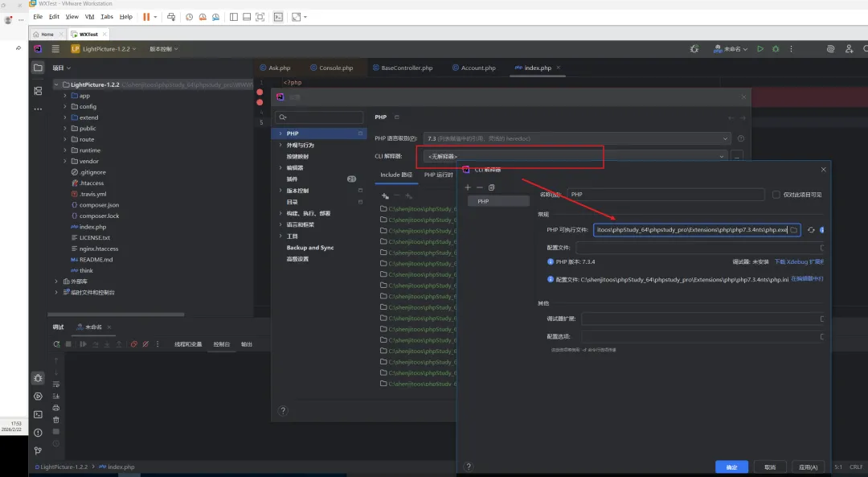Select the PHP runtime tab
The width and height of the screenshot is (868, 477).
(439, 175)
